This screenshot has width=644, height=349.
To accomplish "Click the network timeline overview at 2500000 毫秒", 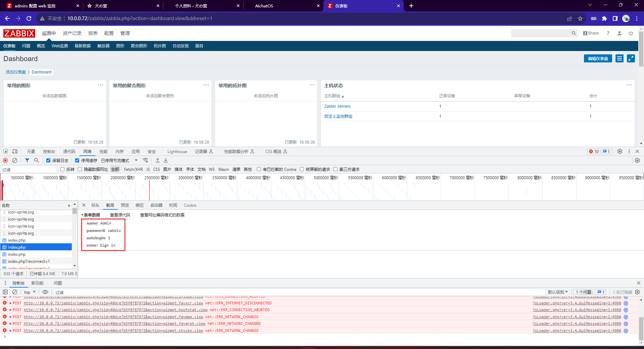I will (x=156, y=178).
